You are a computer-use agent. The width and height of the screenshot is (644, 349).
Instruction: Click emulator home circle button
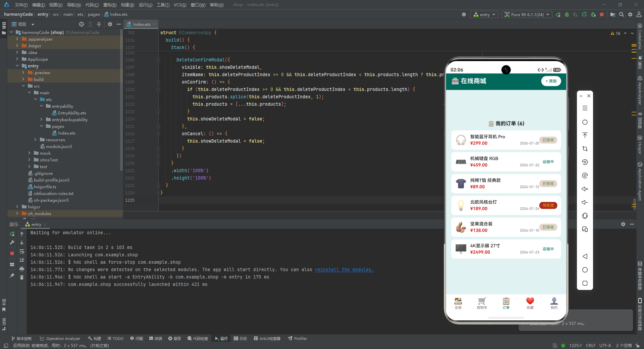click(x=585, y=270)
